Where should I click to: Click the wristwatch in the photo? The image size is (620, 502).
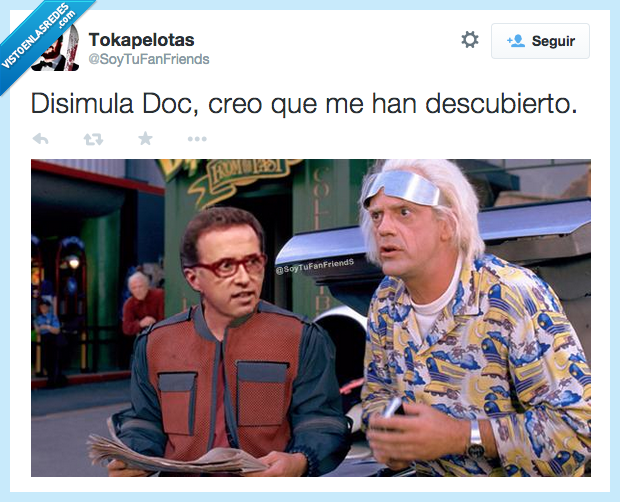tap(474, 439)
